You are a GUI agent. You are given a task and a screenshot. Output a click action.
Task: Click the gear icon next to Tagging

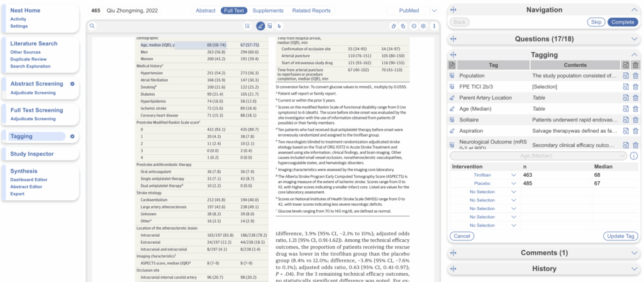[72, 136]
